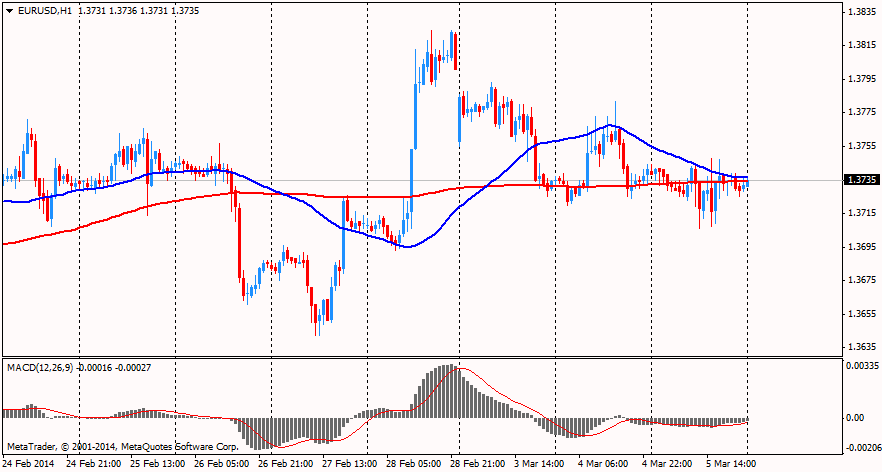Viewport: 882px width, 472px height.
Task: Click the 28 Feb 21:00 time label
Action: pyautogui.click(x=478, y=464)
